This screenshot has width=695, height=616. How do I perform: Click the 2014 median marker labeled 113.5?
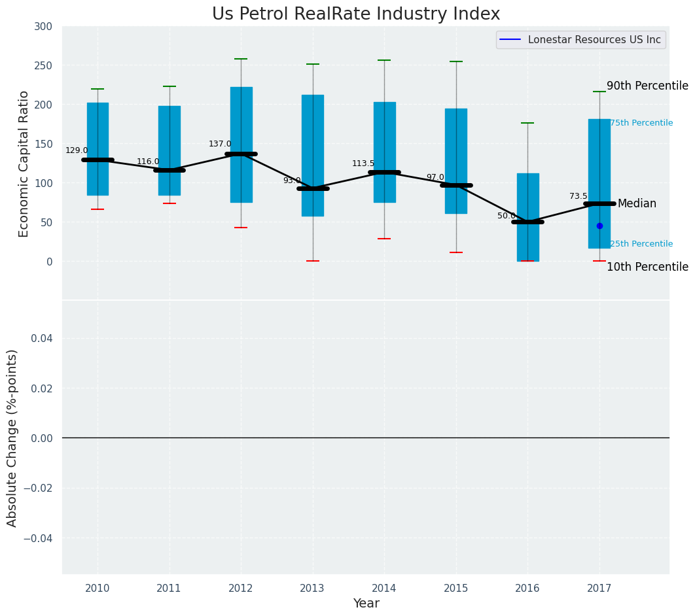click(x=384, y=173)
